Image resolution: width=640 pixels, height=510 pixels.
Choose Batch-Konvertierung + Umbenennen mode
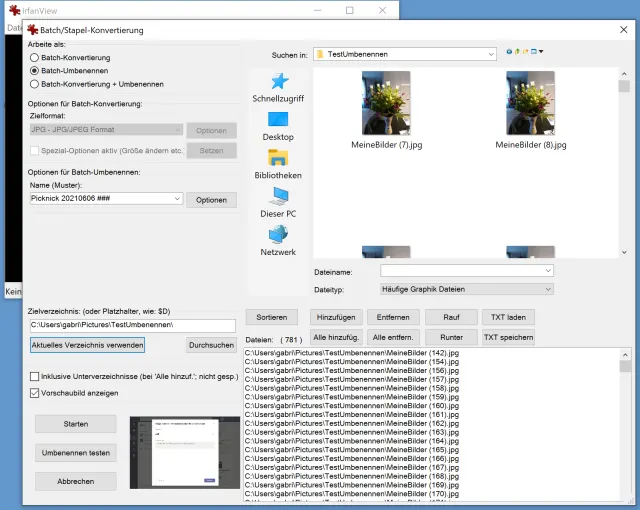[x=35, y=84]
